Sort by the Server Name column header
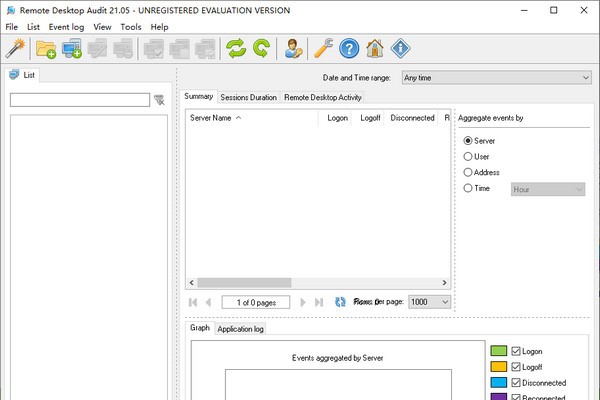This screenshot has height=400, width=600. 252,118
